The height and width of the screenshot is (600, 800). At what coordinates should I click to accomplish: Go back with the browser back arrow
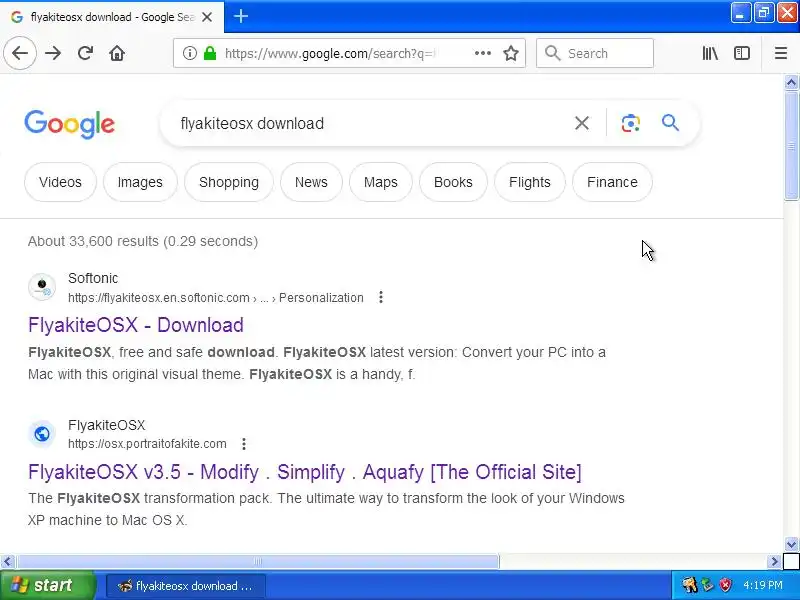(20, 53)
